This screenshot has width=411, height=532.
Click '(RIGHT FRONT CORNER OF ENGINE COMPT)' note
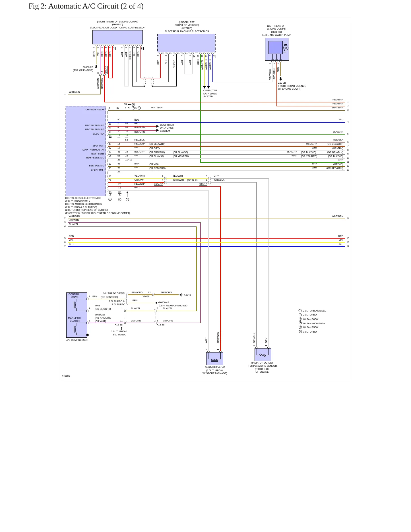[292, 87]
